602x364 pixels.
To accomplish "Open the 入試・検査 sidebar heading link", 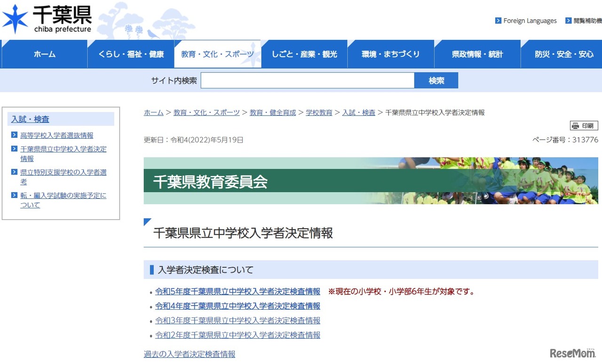I will [30, 119].
